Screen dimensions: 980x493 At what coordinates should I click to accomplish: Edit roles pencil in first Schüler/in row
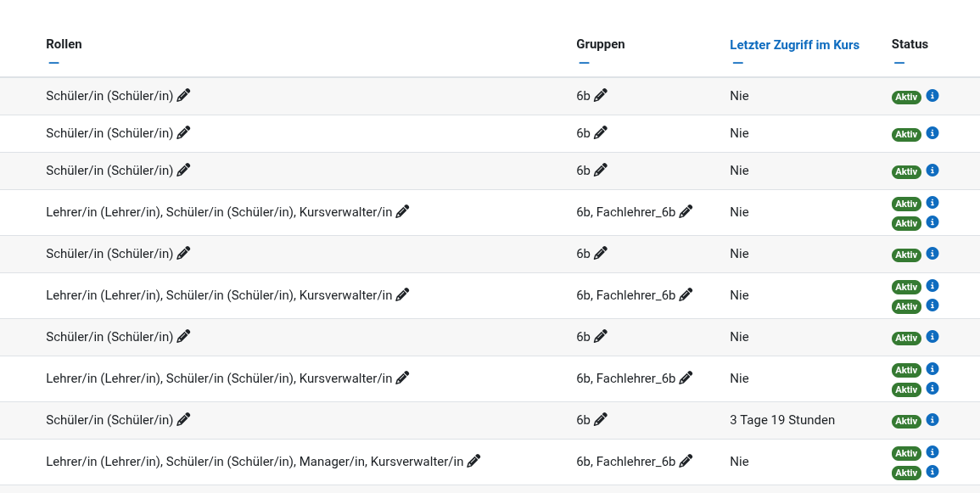pyautogui.click(x=183, y=96)
